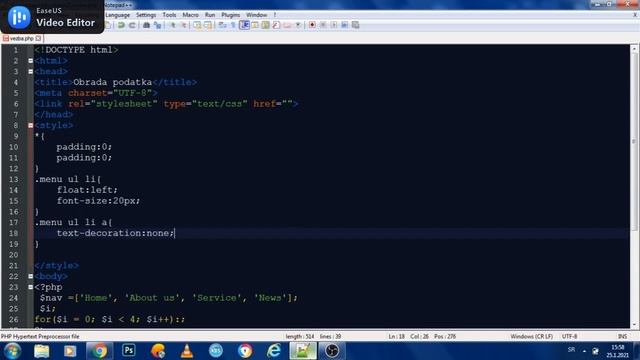Viewport: 640px width, 360px height.
Task: Open Folder as Workspace icon
Action: [x=287, y=25]
